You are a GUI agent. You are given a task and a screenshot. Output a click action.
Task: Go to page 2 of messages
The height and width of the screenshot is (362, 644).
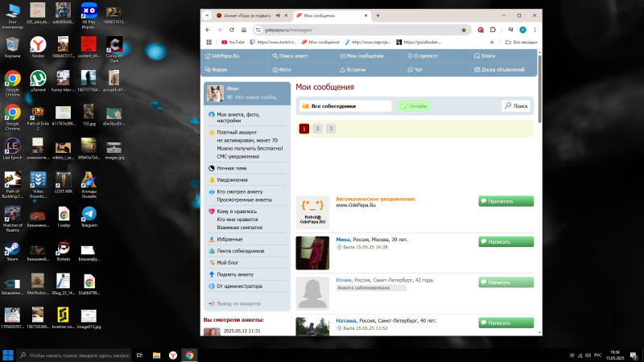point(317,129)
